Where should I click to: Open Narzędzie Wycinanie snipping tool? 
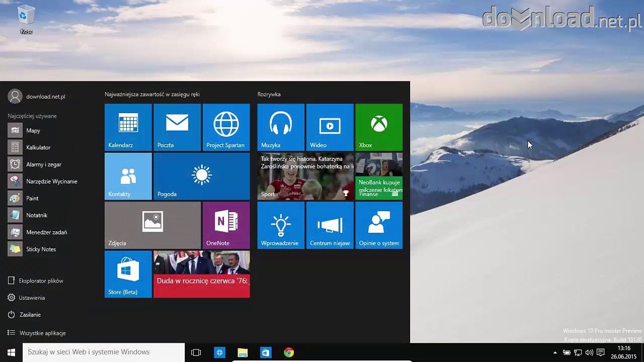50,182
